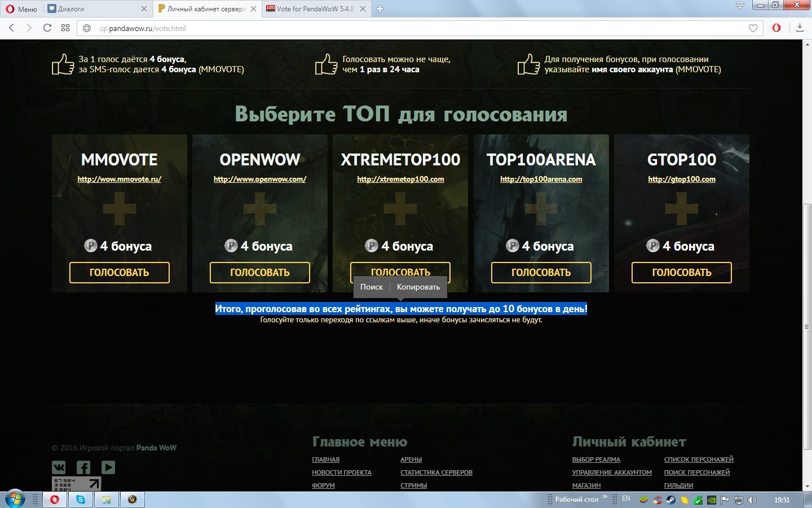This screenshot has height=508, width=812.
Task: Close the Личный кабинет сервера tab
Action: pyautogui.click(x=253, y=8)
